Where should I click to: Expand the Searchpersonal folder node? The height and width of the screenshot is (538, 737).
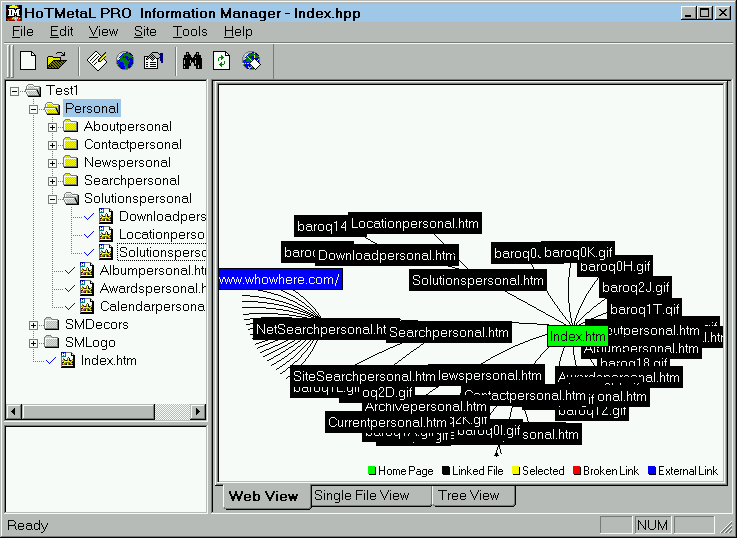coord(52,181)
